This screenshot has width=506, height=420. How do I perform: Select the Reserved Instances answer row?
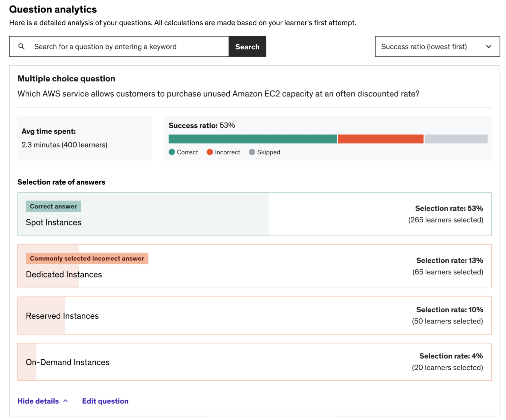pos(255,316)
